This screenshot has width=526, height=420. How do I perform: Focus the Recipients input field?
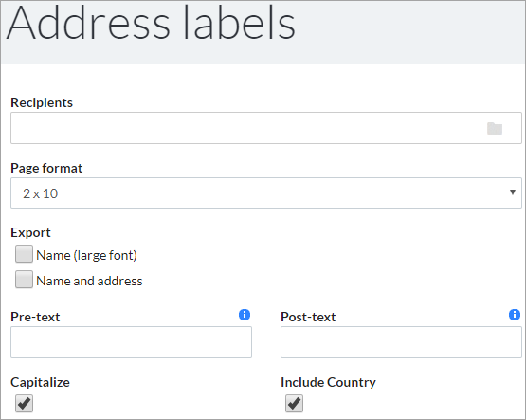click(x=266, y=128)
